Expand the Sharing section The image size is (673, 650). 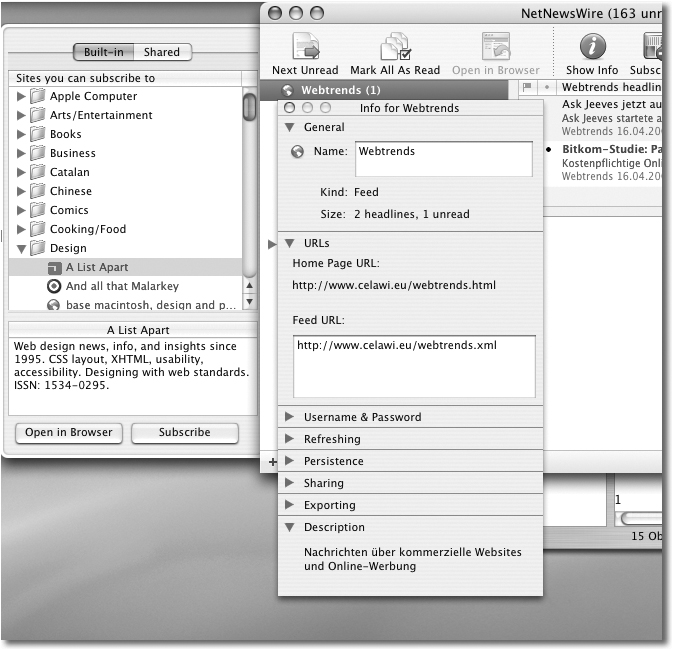coord(289,483)
